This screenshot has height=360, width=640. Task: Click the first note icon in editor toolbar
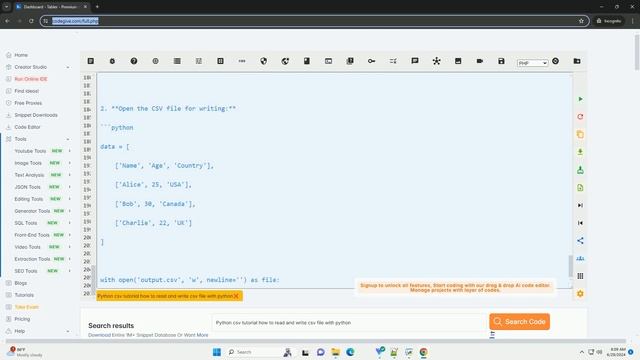[x=91, y=61]
